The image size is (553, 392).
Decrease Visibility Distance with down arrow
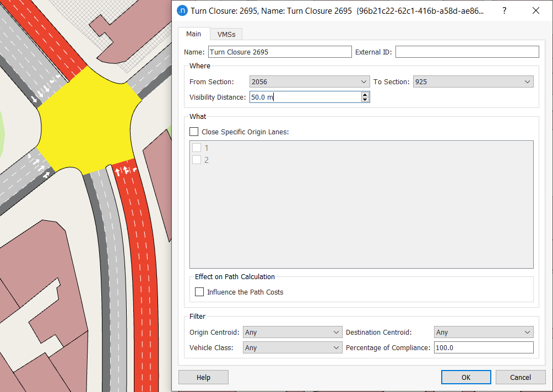(365, 100)
